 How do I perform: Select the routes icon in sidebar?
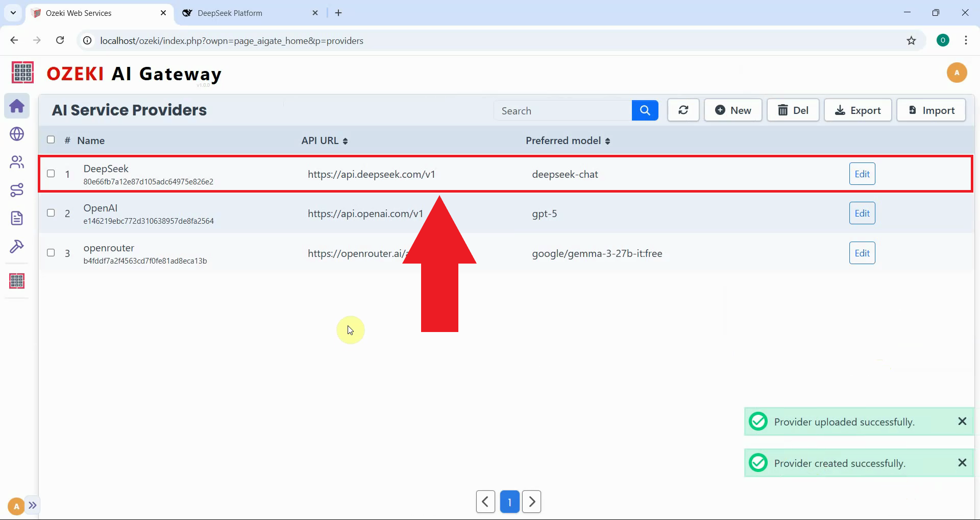tap(17, 190)
